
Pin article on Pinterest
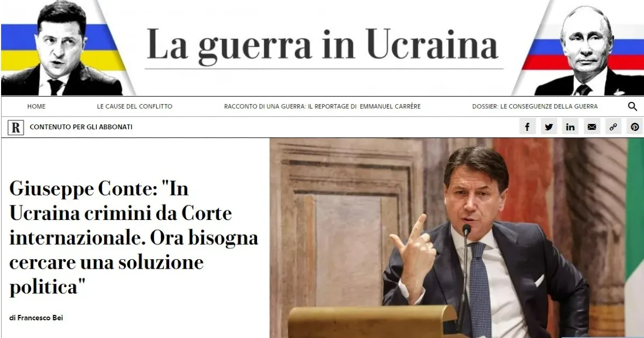634,127
